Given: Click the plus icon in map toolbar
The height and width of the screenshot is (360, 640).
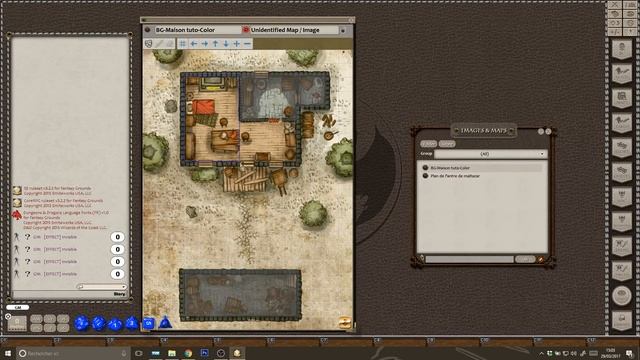Looking at the screenshot, I should [237, 44].
